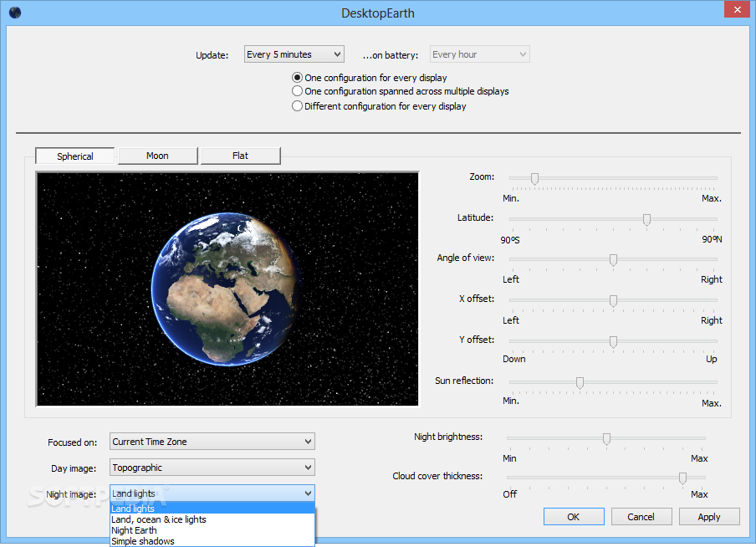Click the Latitude slider handle
The image size is (756, 547).
click(647, 219)
